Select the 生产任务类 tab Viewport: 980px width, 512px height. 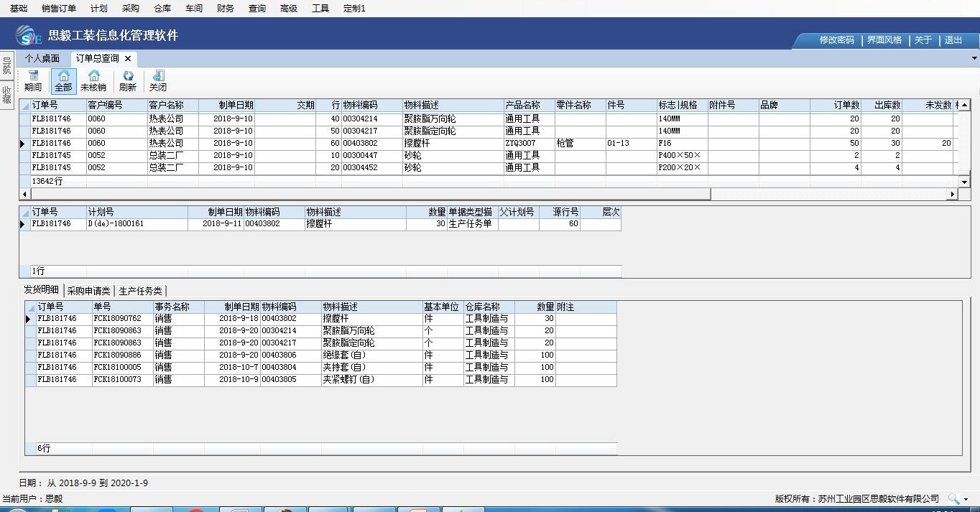140,291
